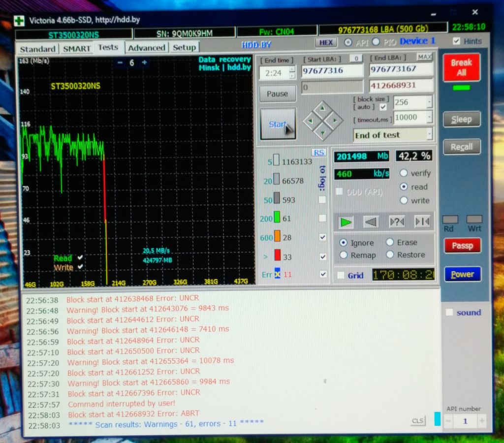Click the Start LBA input field

[332, 70]
